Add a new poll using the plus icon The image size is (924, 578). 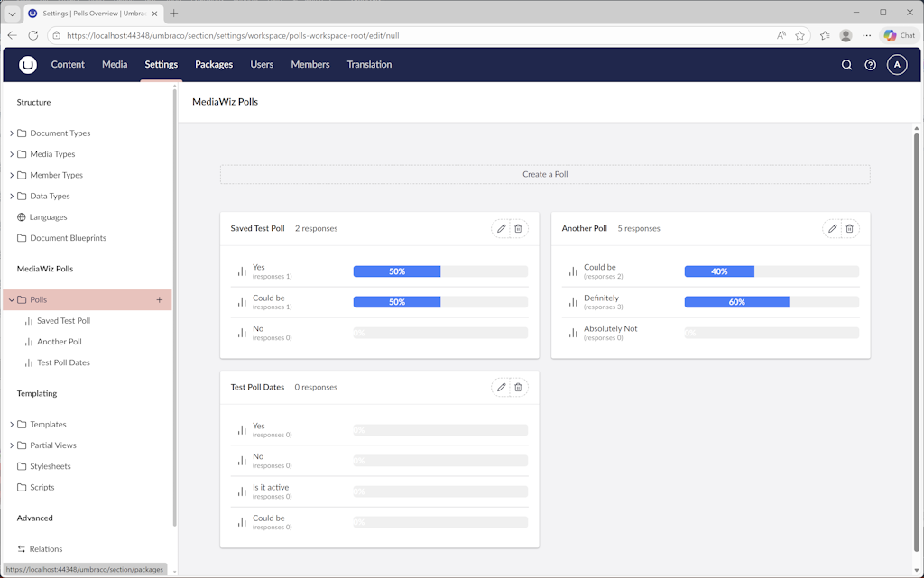coord(160,299)
